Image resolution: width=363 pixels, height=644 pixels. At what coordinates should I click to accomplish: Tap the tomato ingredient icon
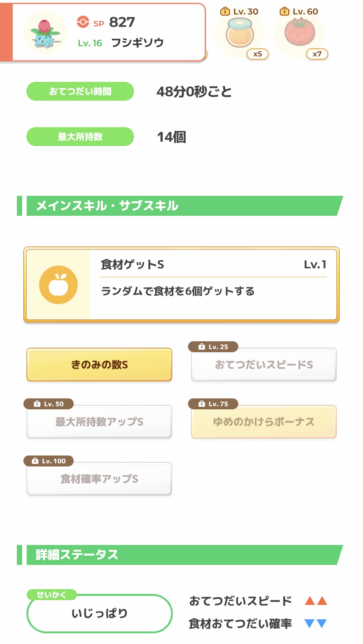[x=299, y=32]
